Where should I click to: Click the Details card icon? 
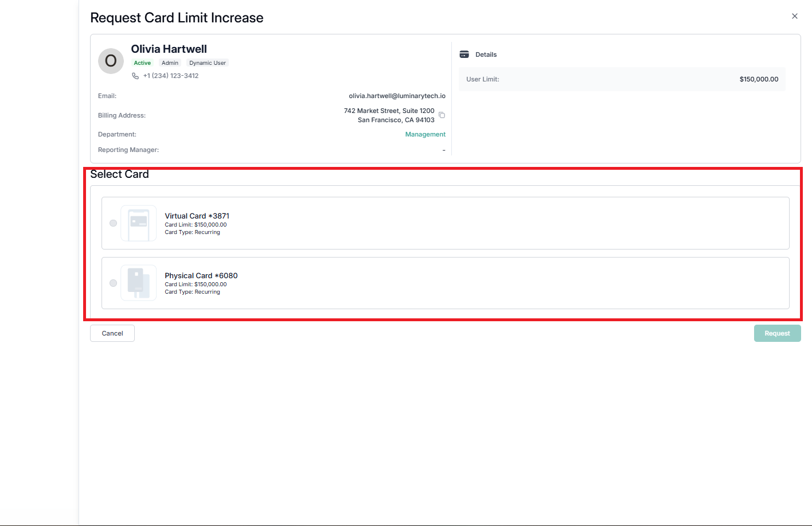click(x=464, y=54)
